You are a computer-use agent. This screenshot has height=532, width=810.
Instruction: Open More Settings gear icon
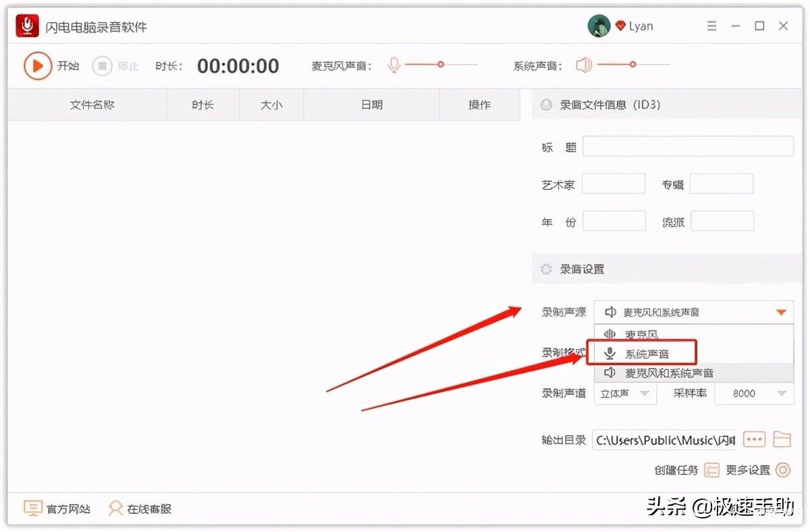[x=782, y=470]
